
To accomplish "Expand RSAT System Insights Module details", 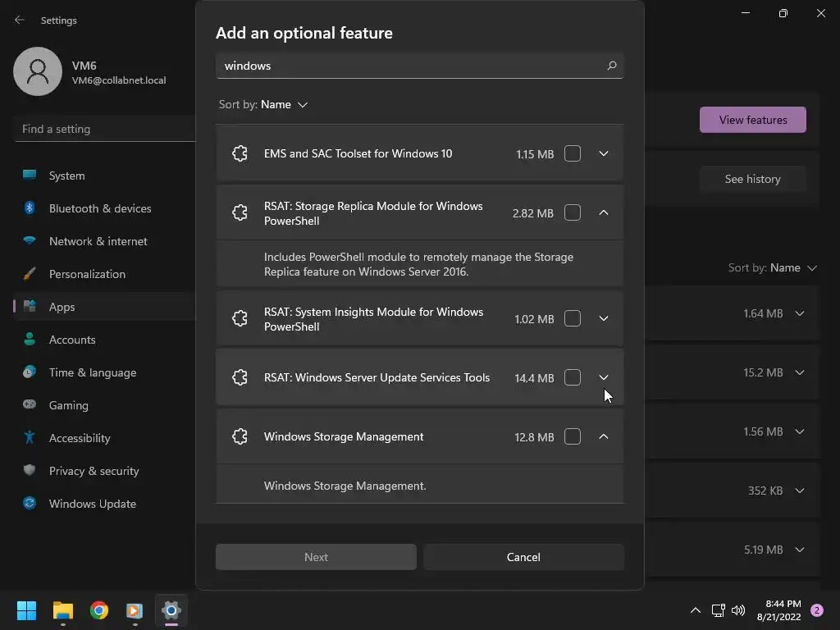I will click(604, 318).
